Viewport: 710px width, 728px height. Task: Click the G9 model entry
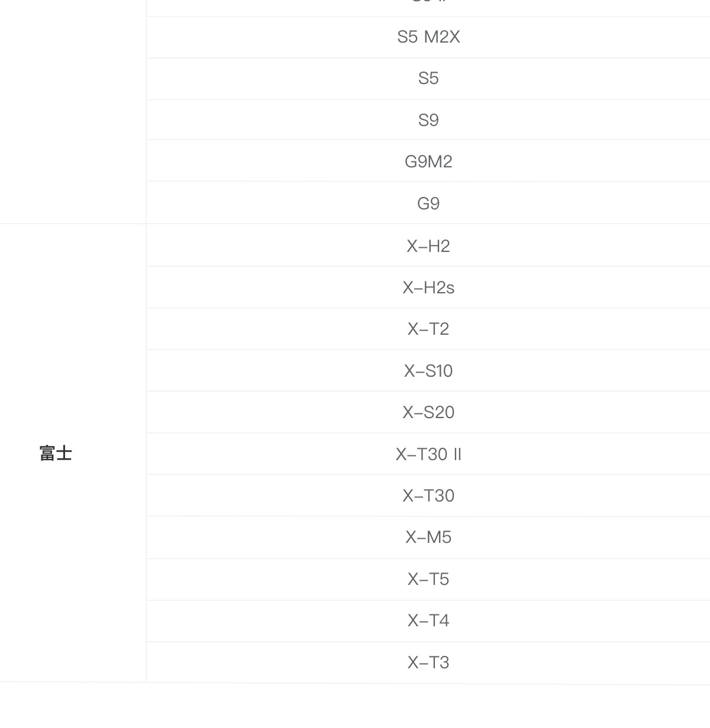[x=428, y=203]
